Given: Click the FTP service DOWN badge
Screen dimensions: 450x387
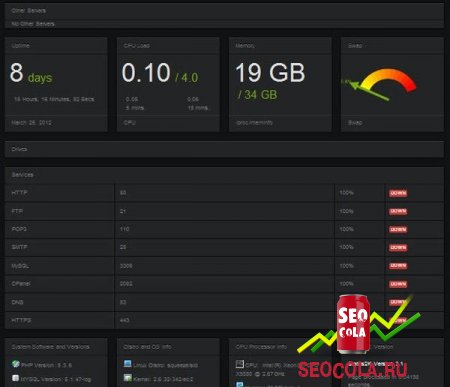Looking at the screenshot, I should tap(398, 211).
